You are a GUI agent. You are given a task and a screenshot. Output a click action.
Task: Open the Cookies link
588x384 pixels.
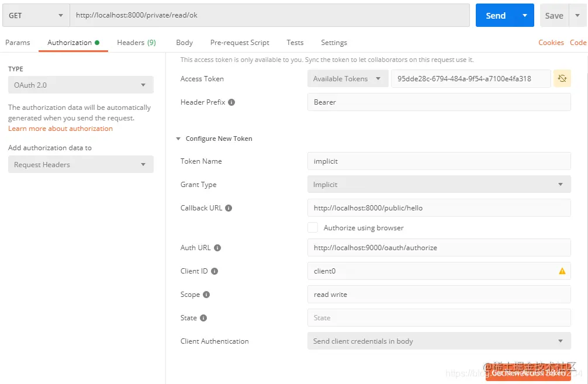pos(551,43)
